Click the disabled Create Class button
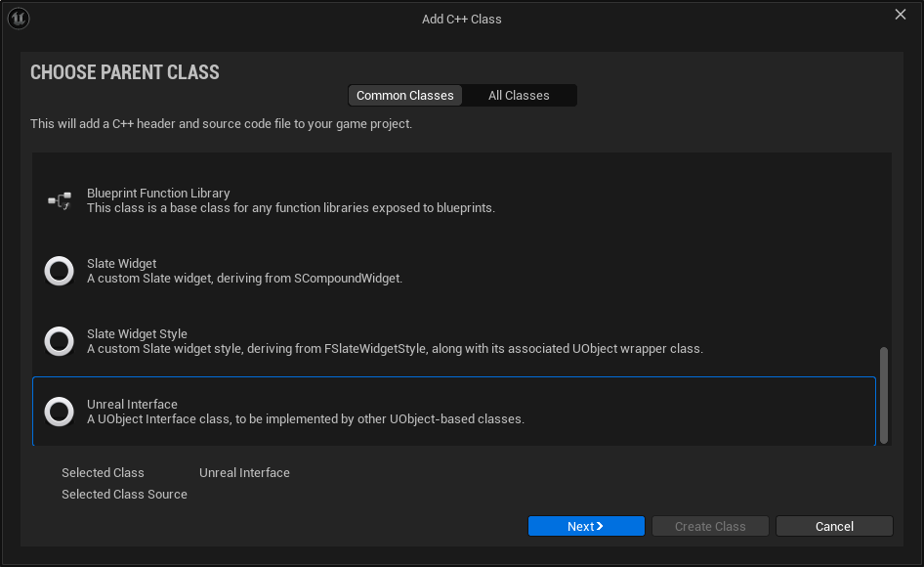924x567 pixels. 710,526
